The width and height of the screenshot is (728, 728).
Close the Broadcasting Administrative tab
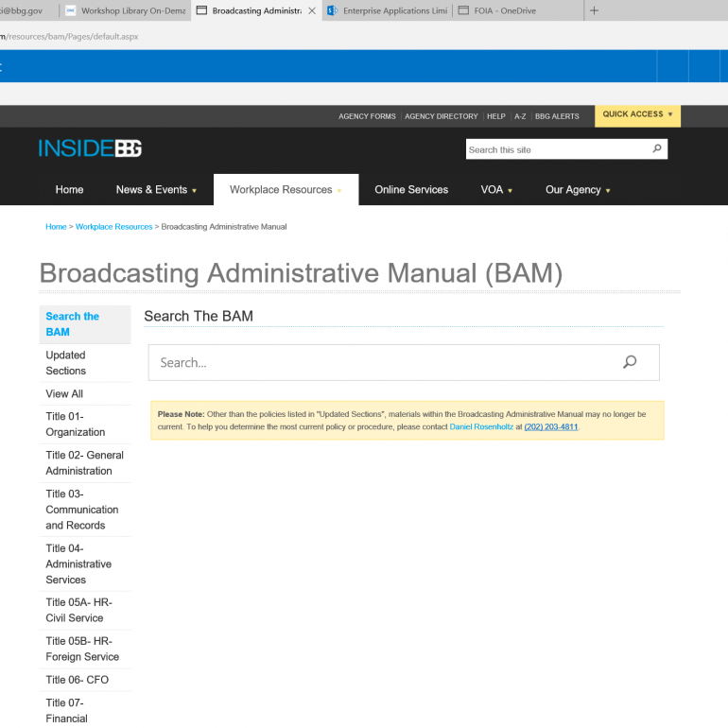[312, 10]
